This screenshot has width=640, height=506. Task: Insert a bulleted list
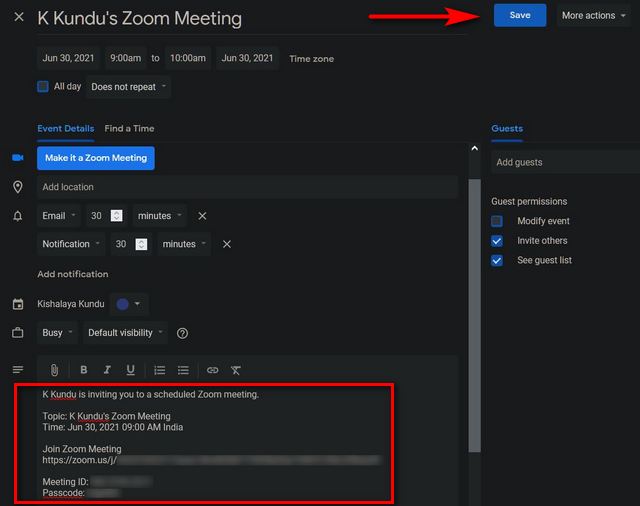[x=183, y=370]
